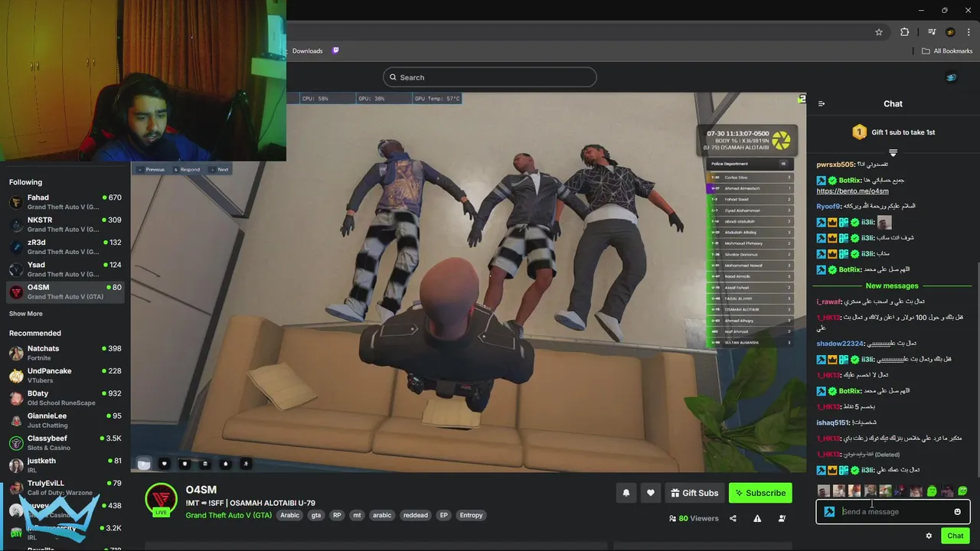
Task: Click the New messages divider in chat
Action: click(x=892, y=285)
